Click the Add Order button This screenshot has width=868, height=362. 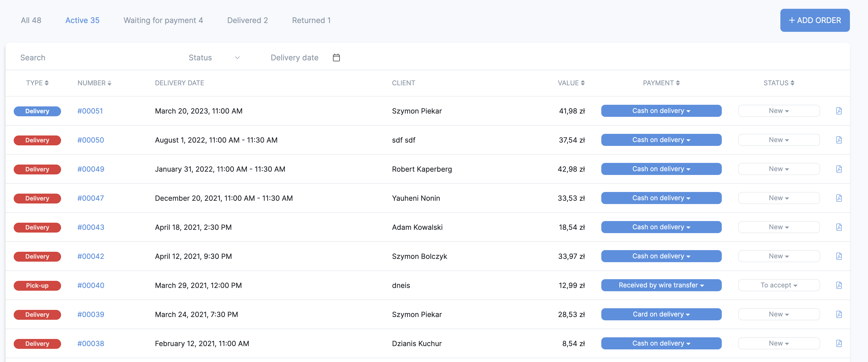(x=814, y=20)
